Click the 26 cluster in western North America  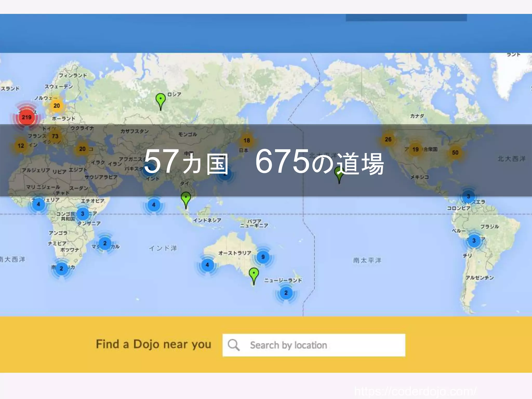(x=388, y=139)
